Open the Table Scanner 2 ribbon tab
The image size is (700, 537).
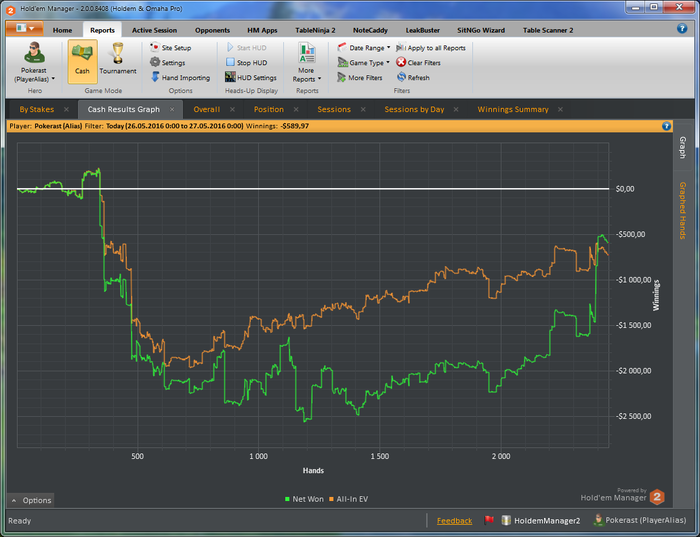click(548, 30)
